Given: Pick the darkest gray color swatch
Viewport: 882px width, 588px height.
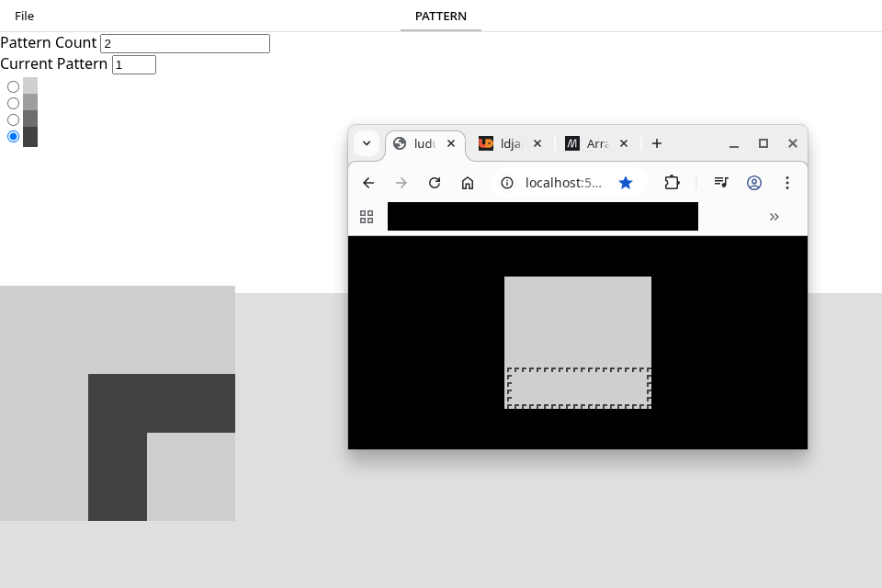Looking at the screenshot, I should tap(30, 137).
